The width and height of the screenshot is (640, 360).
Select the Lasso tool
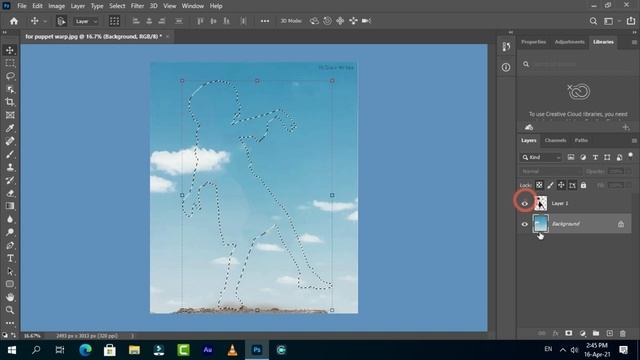(10, 76)
